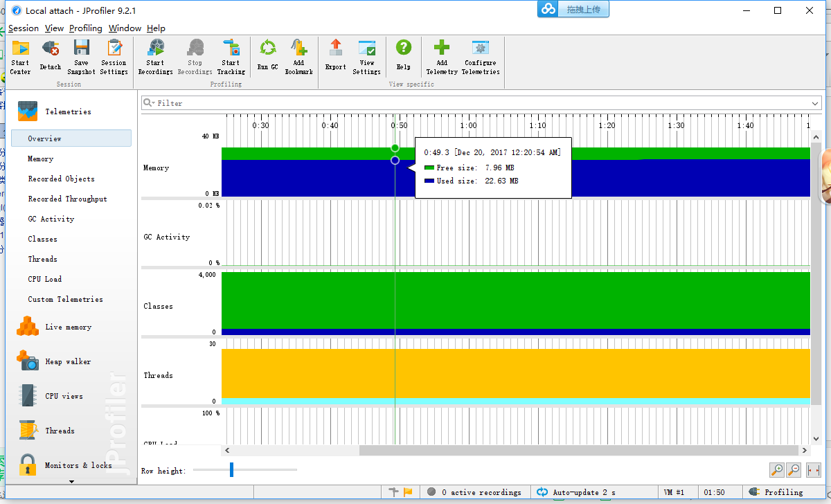The height and width of the screenshot is (504, 831).
Task: Select CPU Load in the sidebar
Action: (45, 279)
